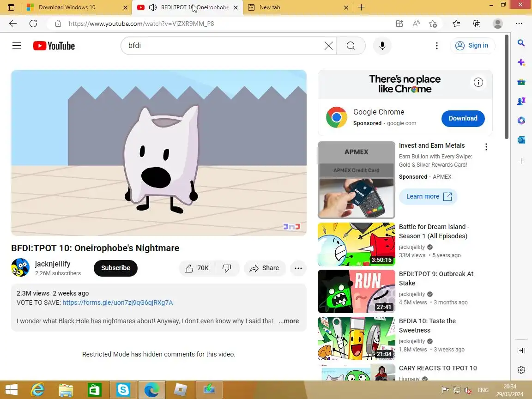Download Google Chrome from the ad
The height and width of the screenshot is (399, 532).
(x=463, y=118)
